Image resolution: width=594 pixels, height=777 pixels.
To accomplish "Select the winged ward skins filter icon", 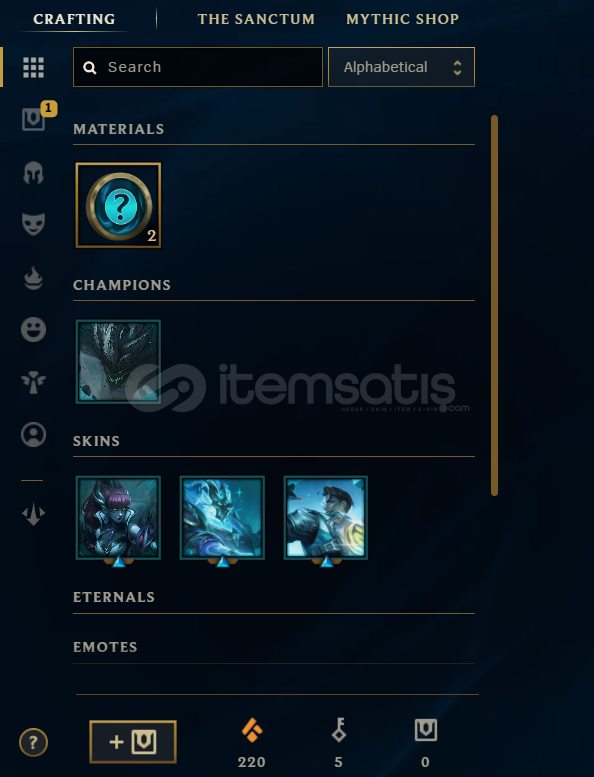I will (x=33, y=382).
